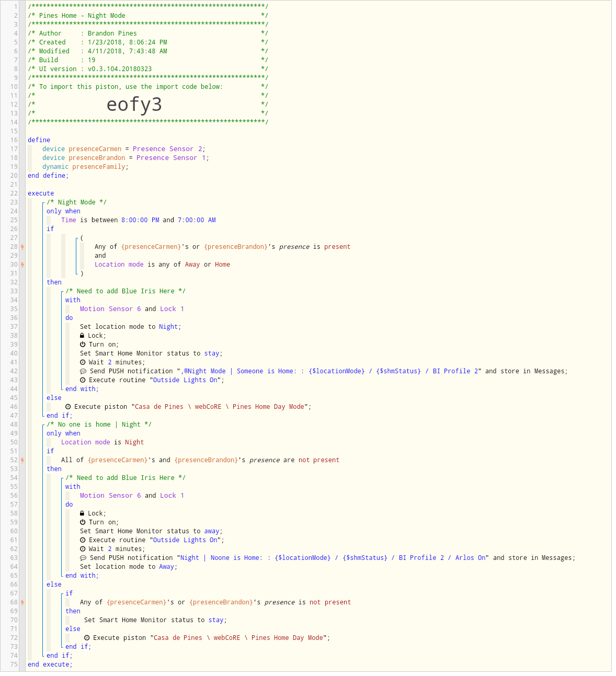Click Motion Sensor 6 on line 56
This screenshot has height=676, width=616.
(x=110, y=496)
